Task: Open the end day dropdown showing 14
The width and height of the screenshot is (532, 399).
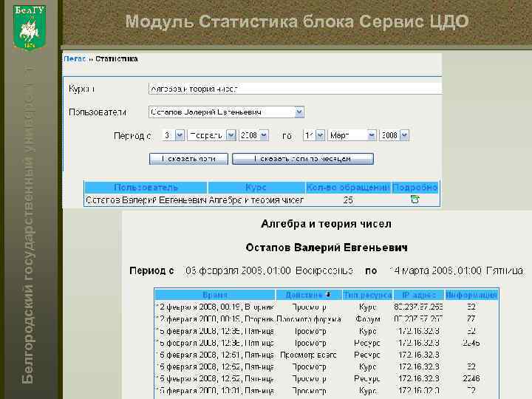Action: [x=314, y=135]
